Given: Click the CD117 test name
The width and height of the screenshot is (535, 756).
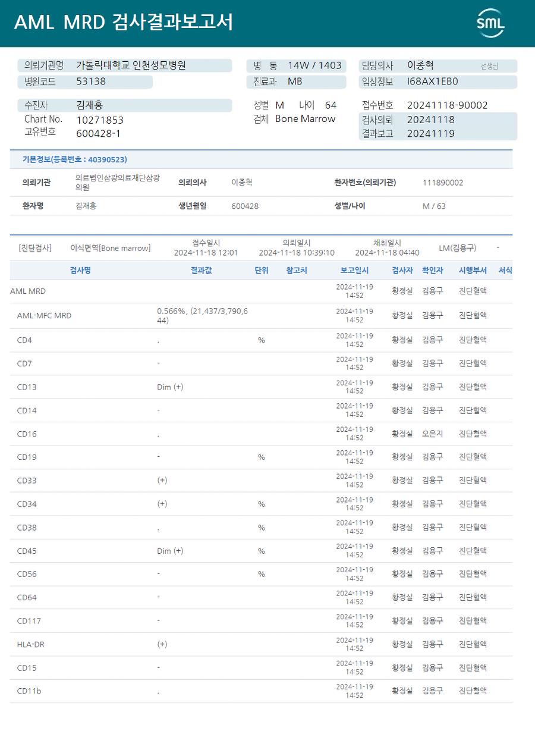Looking at the screenshot, I should 29,621.
